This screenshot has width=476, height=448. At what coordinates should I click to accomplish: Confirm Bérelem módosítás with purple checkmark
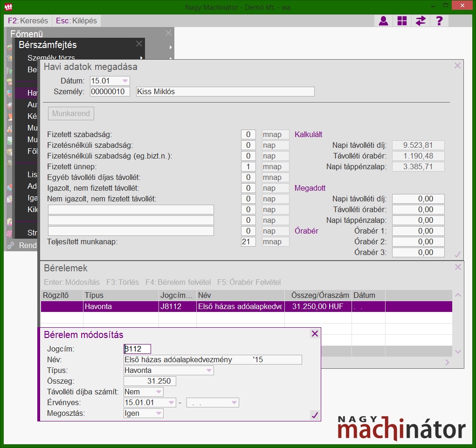click(315, 415)
